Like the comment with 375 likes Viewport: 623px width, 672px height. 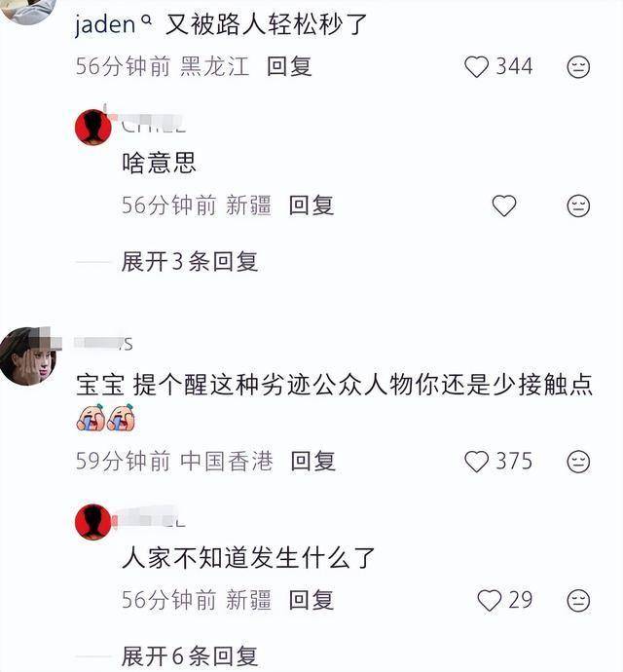[x=476, y=462]
